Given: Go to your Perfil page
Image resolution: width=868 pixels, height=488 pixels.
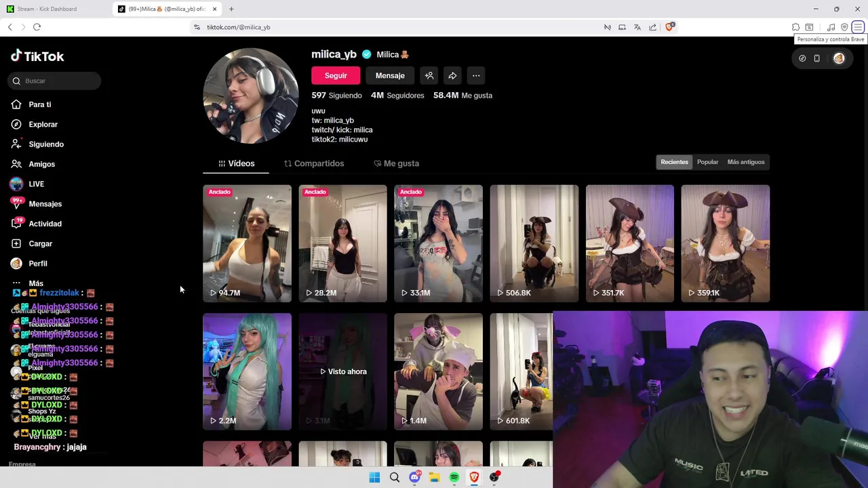Looking at the screenshot, I should pyautogui.click(x=37, y=263).
